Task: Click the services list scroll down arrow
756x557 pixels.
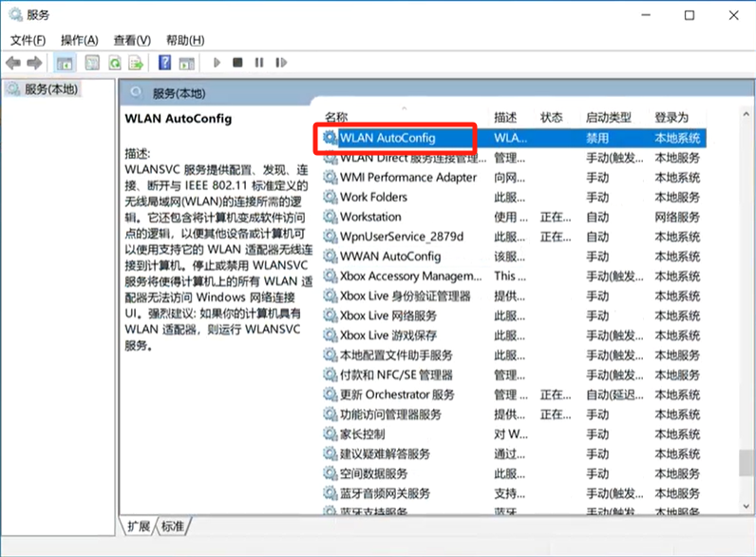Action: [x=746, y=507]
